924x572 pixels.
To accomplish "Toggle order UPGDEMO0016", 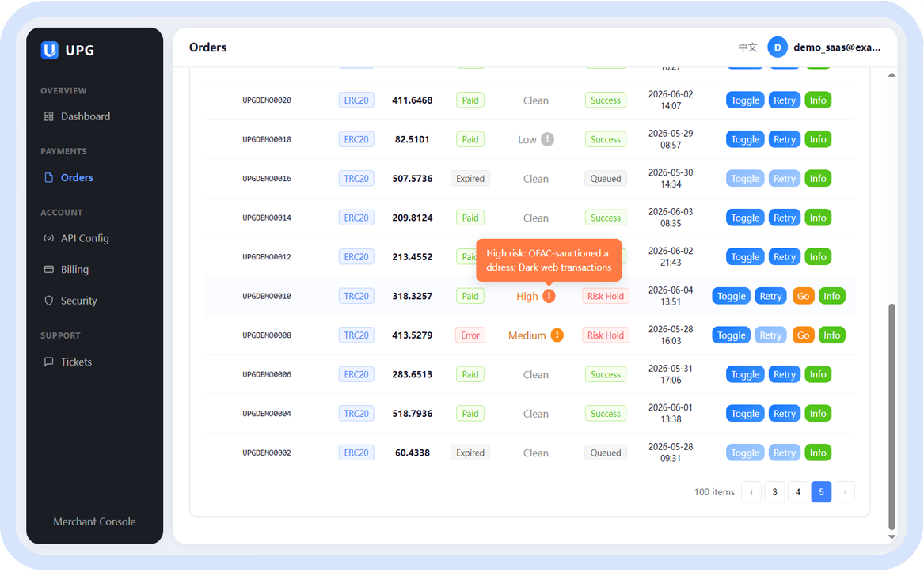I will click(x=745, y=179).
